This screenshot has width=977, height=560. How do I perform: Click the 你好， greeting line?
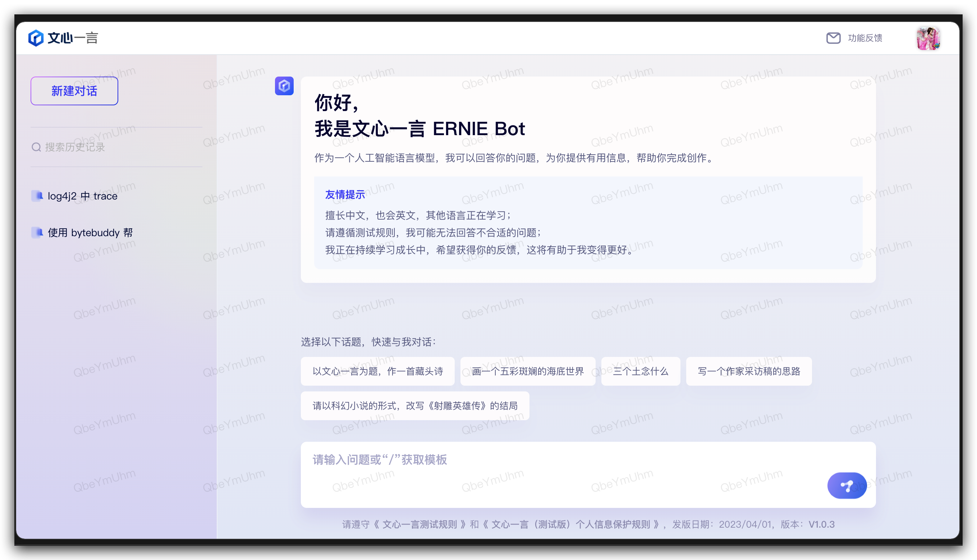tap(337, 103)
